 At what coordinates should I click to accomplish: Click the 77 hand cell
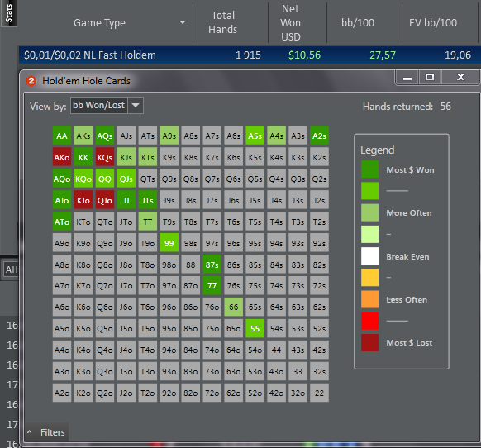[212, 286]
